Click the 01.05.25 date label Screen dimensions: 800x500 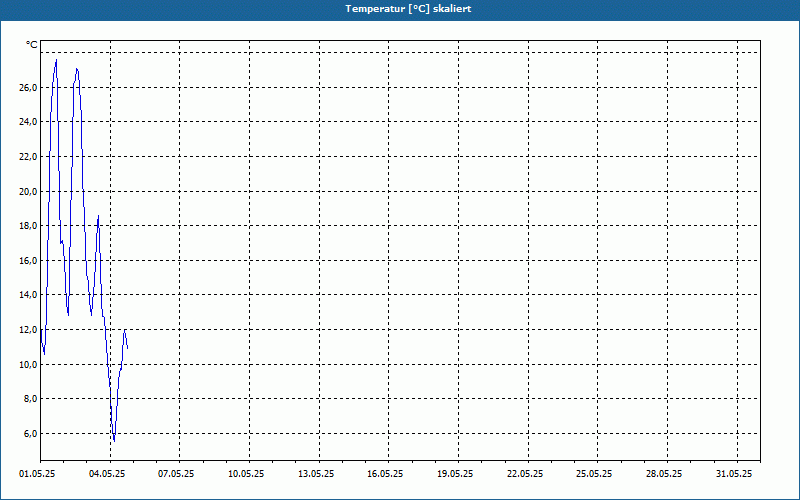[37, 474]
